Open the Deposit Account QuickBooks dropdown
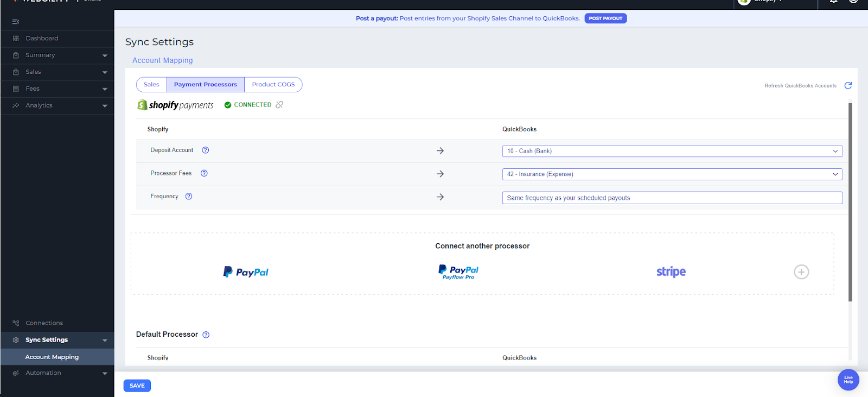 (x=672, y=151)
